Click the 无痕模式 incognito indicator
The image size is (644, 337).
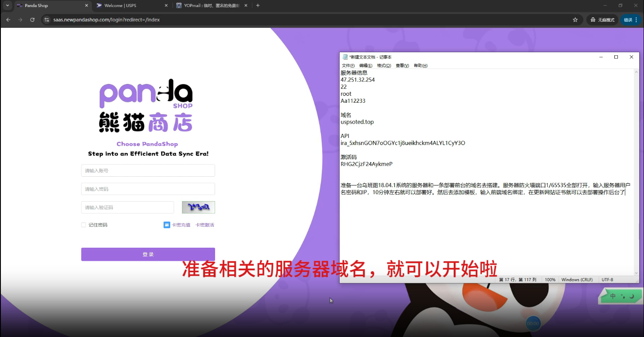[x=603, y=20]
